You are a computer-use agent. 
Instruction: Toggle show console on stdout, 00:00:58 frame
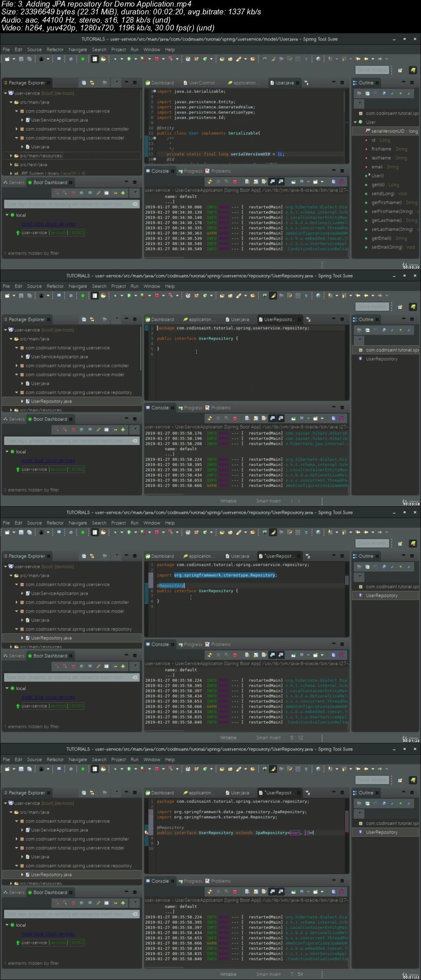click(272, 418)
